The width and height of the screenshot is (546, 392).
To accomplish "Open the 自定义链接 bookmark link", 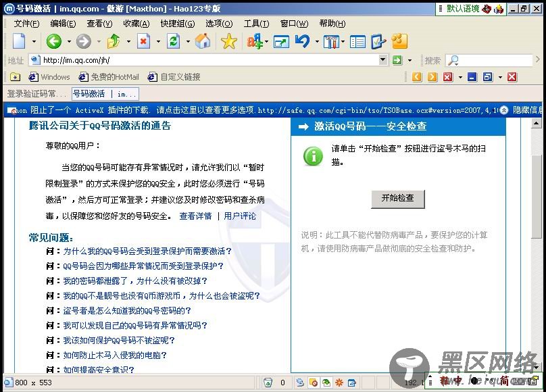I will [x=174, y=77].
